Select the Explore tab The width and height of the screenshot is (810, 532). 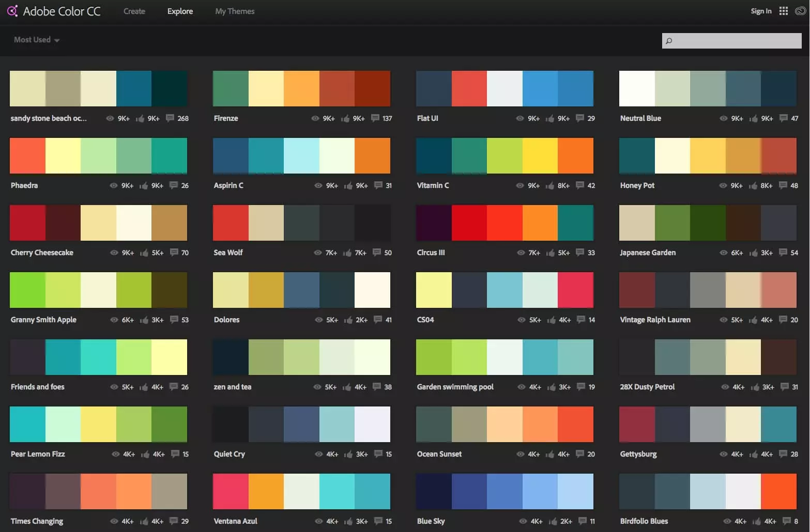tap(180, 11)
